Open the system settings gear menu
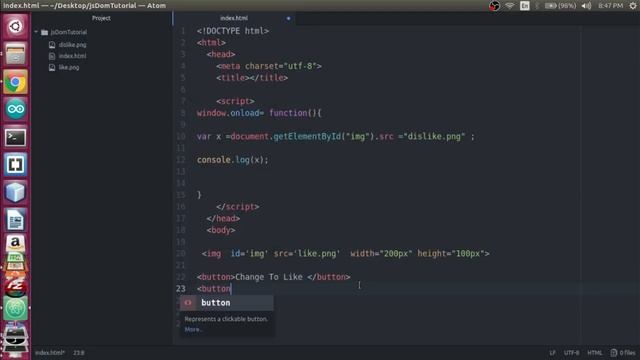 (x=633, y=6)
